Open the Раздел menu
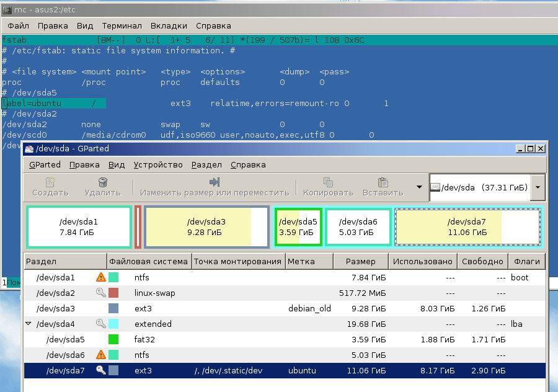This screenshot has height=392, width=558. [x=206, y=165]
